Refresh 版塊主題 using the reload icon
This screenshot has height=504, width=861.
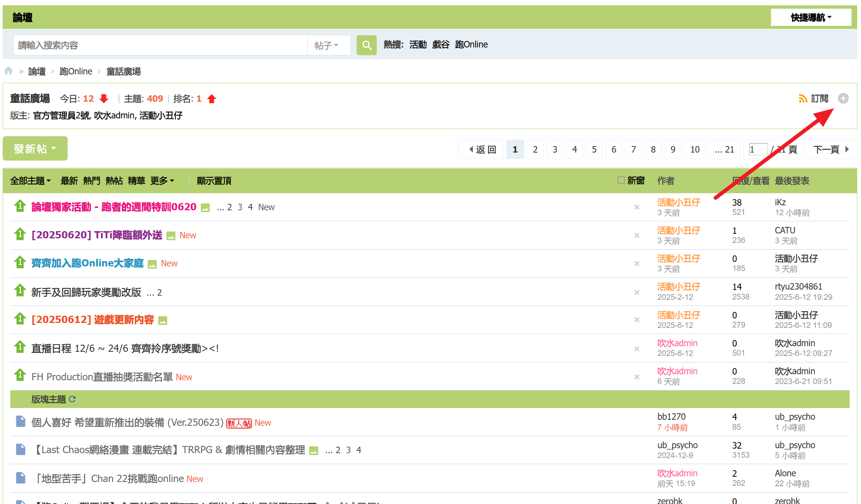(x=73, y=399)
